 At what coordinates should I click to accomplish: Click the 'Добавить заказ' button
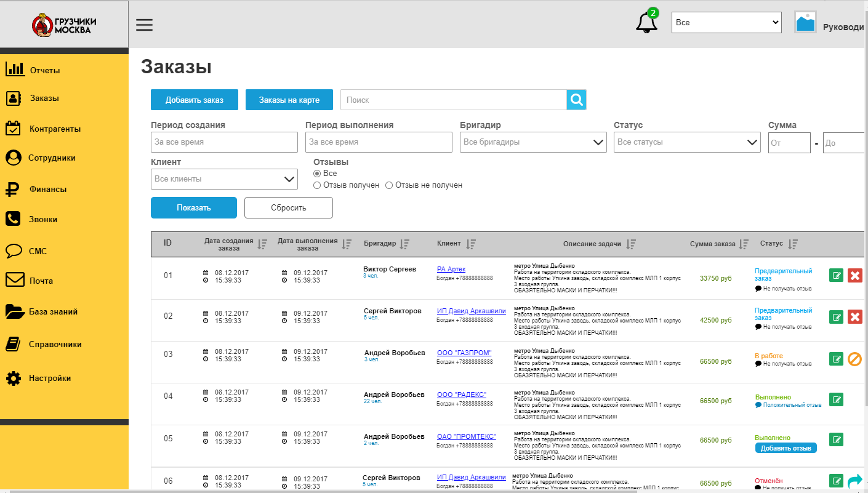click(194, 100)
